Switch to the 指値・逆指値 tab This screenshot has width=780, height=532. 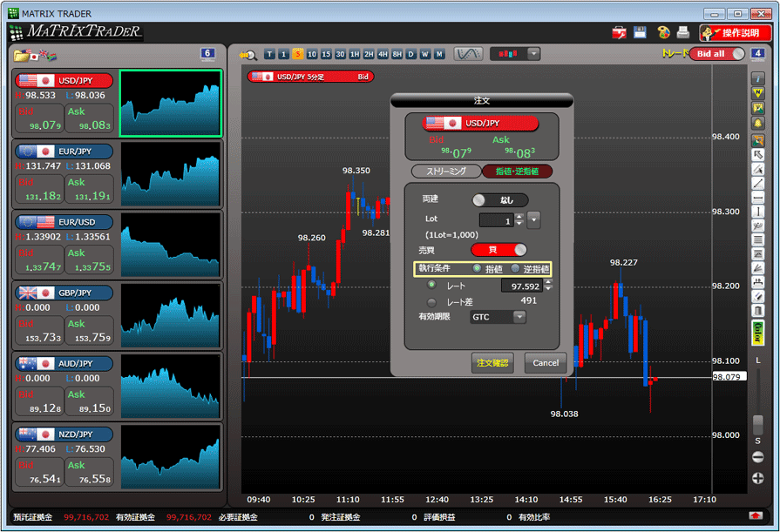coord(518,171)
